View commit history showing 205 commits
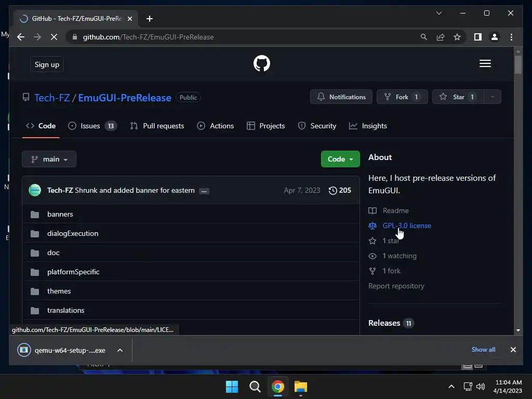532x399 pixels. pyautogui.click(x=340, y=190)
